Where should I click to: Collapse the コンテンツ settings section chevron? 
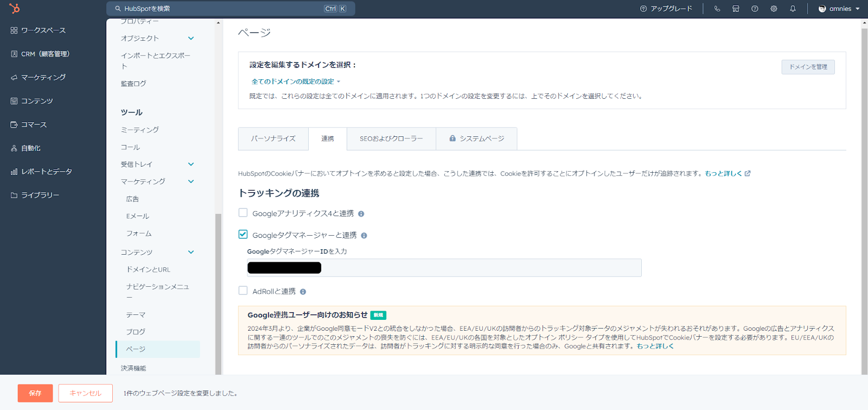[x=191, y=252]
